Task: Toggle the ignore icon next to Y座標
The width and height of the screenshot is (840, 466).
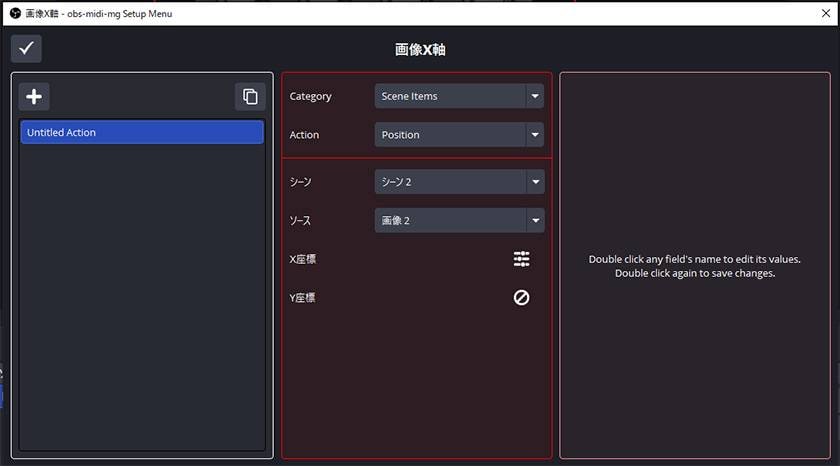Action: pos(521,297)
